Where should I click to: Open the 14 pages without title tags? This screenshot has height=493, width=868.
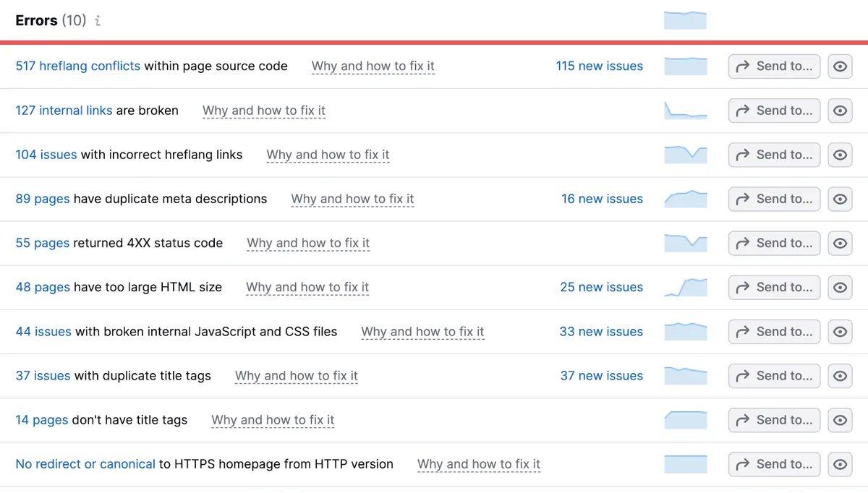[x=42, y=420]
